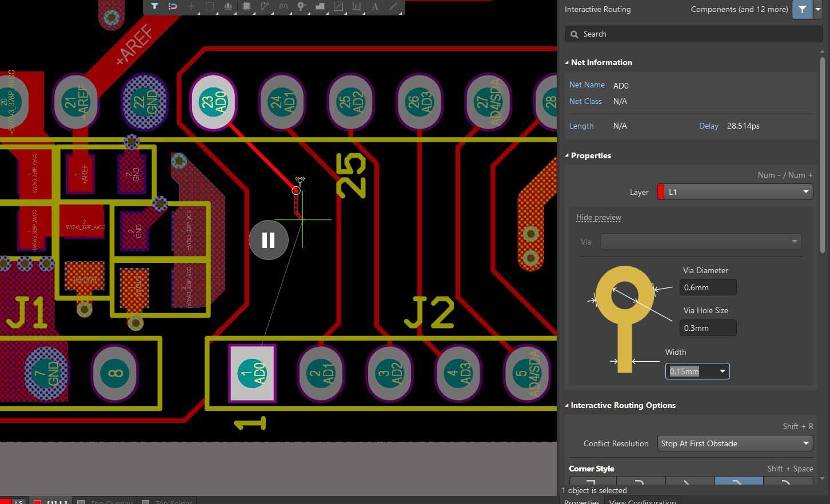Click the place via icon in toolbar
This screenshot has height=504, width=830.
(301, 6)
